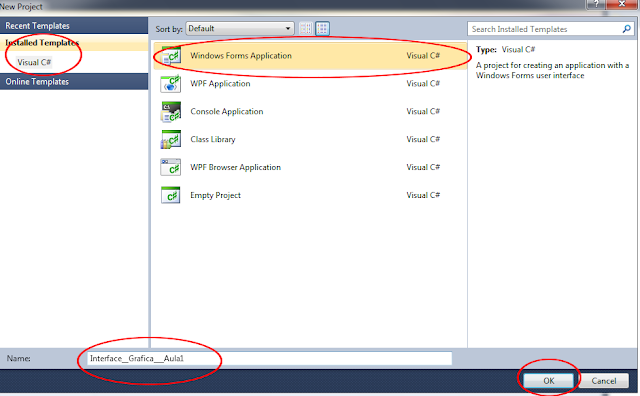Confirm the project with the OK button
This screenshot has width=640, height=396.
point(549,381)
